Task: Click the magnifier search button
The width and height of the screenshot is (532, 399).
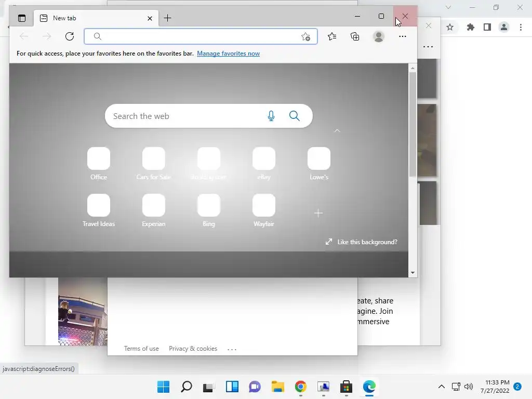Action: click(x=294, y=116)
